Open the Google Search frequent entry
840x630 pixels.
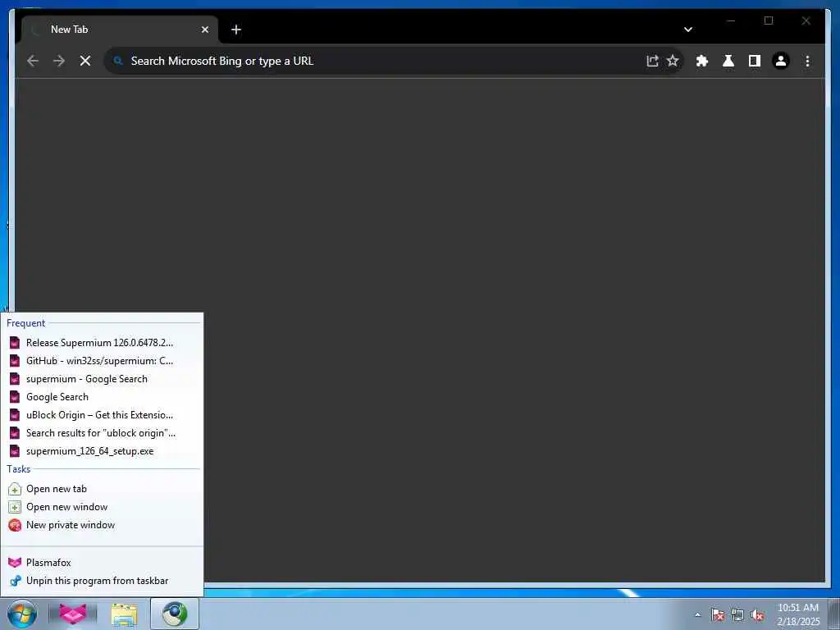[x=102, y=397]
